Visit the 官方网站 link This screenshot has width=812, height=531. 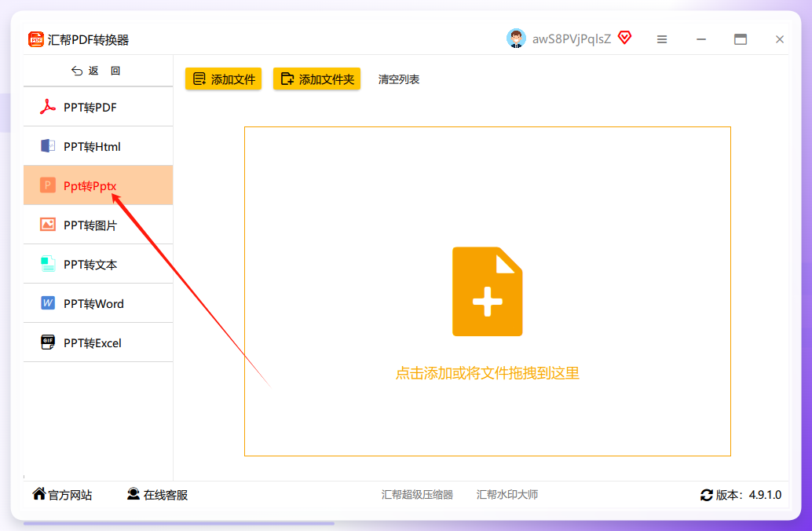[62, 495]
